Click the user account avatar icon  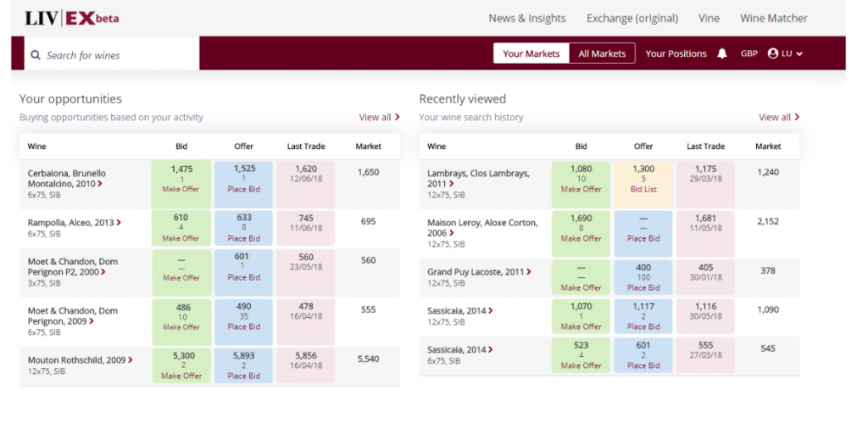(x=773, y=53)
